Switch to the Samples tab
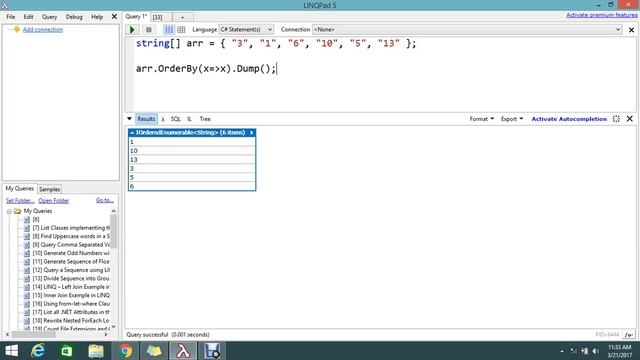This screenshot has height=360, width=640. pyautogui.click(x=49, y=189)
